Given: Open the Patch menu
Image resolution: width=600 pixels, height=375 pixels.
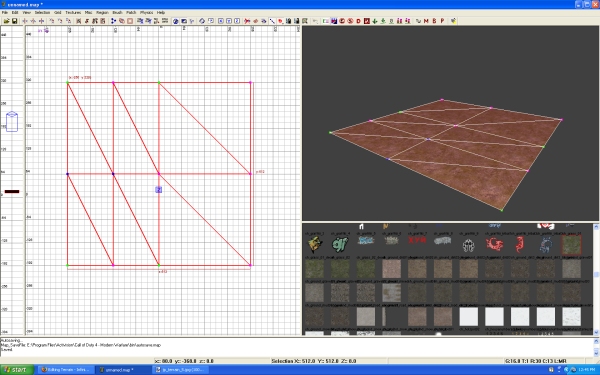Looking at the screenshot, I should [131, 13].
